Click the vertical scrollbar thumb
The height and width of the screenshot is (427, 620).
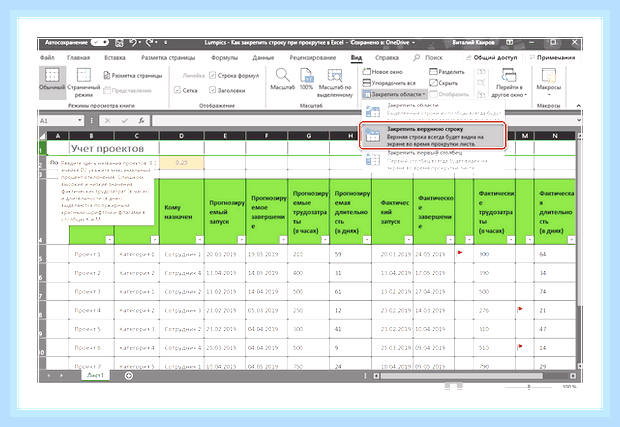coord(578,223)
